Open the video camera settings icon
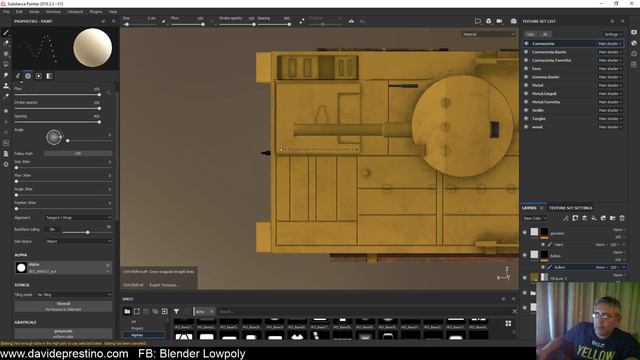640x360 pixels. (499, 21)
